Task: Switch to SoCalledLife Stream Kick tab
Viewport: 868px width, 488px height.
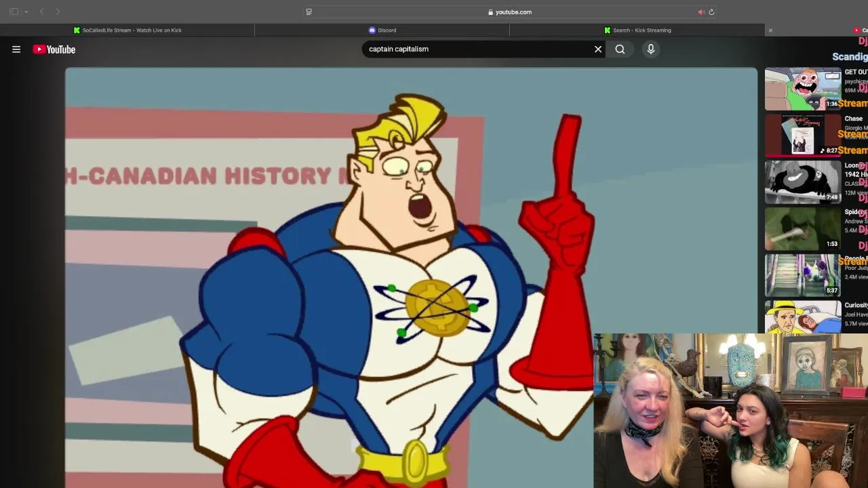Action: (x=127, y=30)
